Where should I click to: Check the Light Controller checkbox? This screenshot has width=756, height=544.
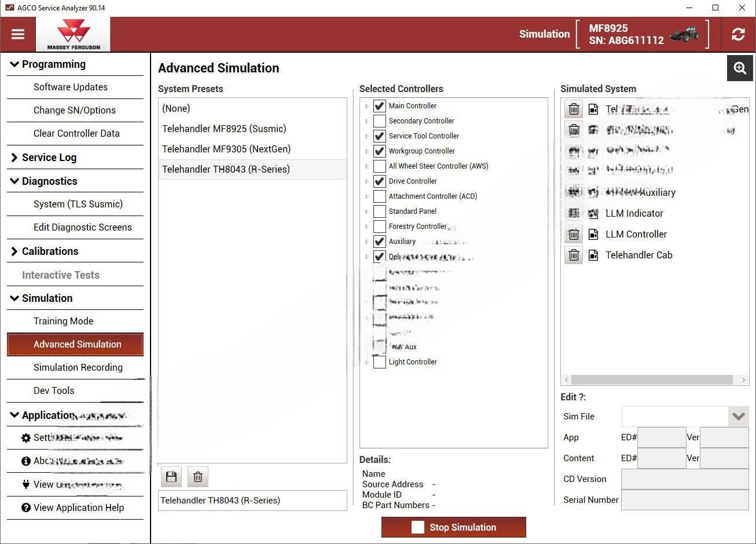click(380, 362)
